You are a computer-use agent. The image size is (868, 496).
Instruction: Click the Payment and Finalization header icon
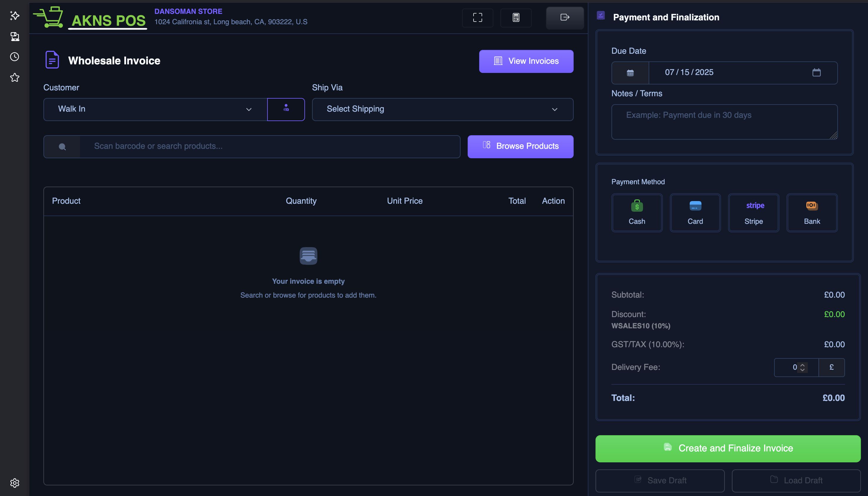pos(601,16)
